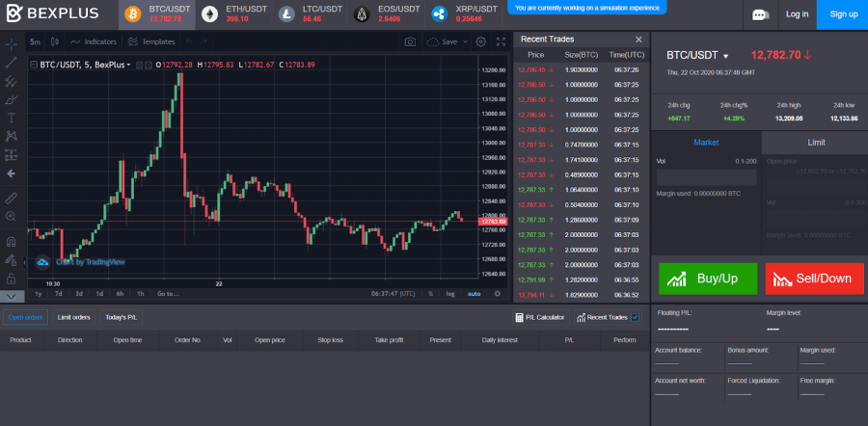Image resolution: width=868 pixels, height=426 pixels.
Task: Click the Log in link
Action: 798,14
